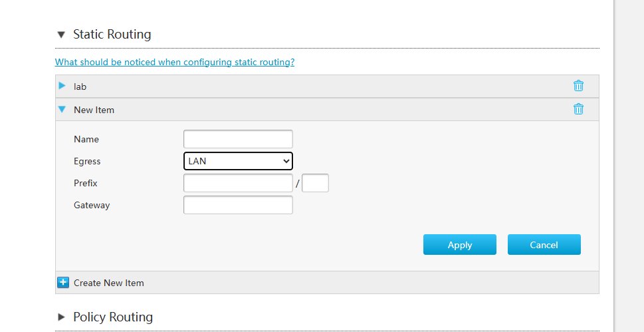The height and width of the screenshot is (332, 644).
Task: Click the lab row title
Action: pyautogui.click(x=80, y=86)
